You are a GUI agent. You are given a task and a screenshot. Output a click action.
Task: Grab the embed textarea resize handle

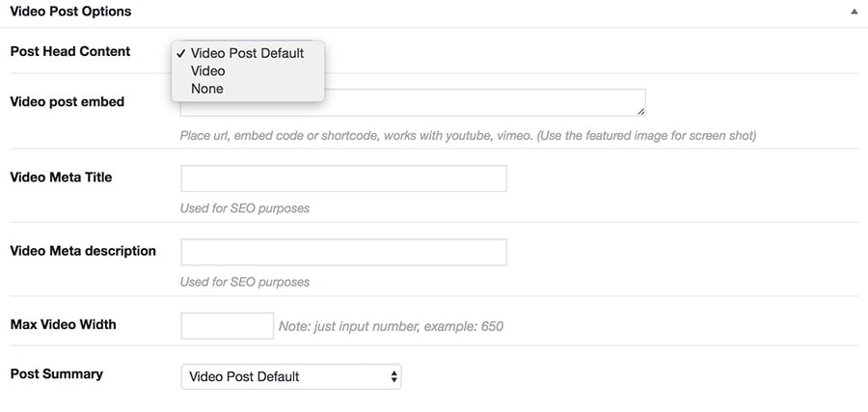[640, 111]
